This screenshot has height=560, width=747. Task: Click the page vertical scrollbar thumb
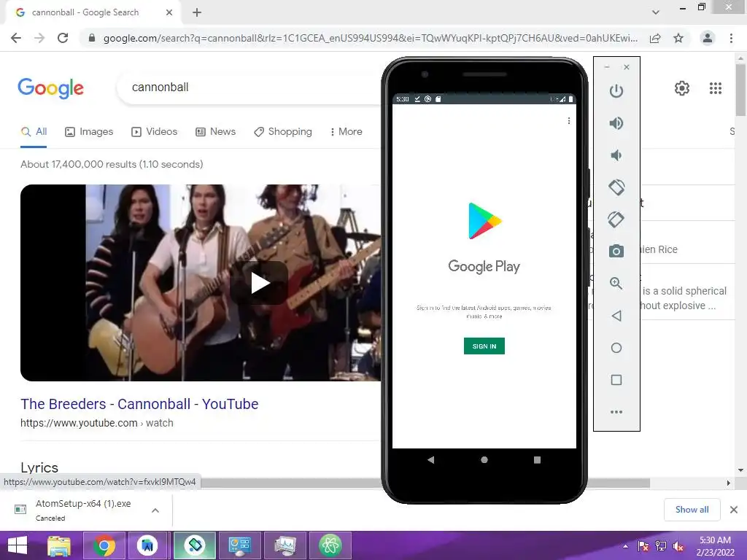coord(741,90)
